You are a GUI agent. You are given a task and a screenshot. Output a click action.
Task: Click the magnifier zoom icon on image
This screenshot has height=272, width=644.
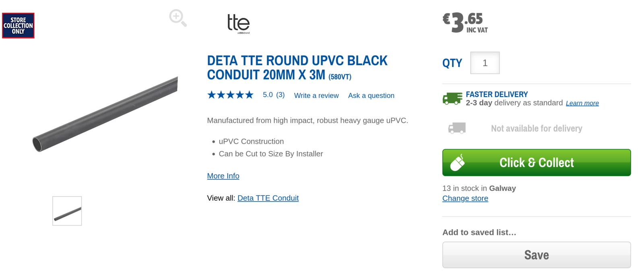178,18
